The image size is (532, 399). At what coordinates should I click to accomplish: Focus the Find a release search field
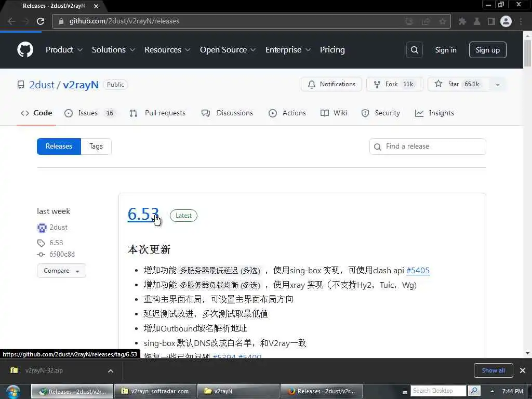click(x=428, y=147)
